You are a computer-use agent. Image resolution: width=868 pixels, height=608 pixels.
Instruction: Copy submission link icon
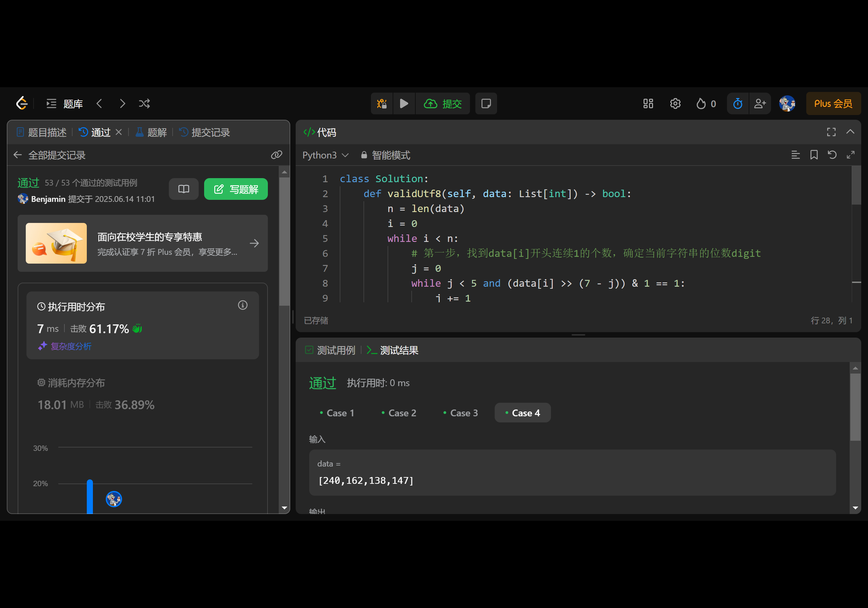pyautogui.click(x=276, y=155)
